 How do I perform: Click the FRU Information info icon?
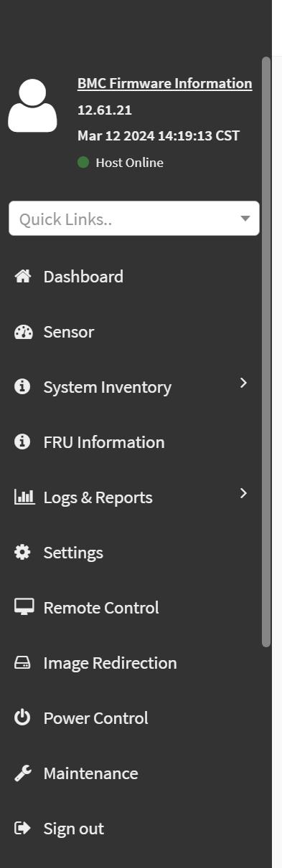coord(23,442)
